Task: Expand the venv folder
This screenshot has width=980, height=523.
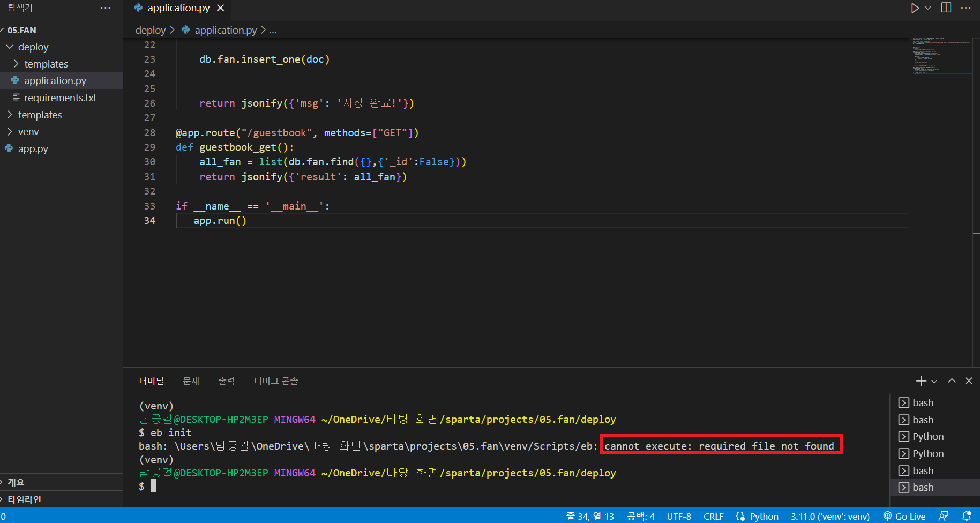Action: point(28,131)
